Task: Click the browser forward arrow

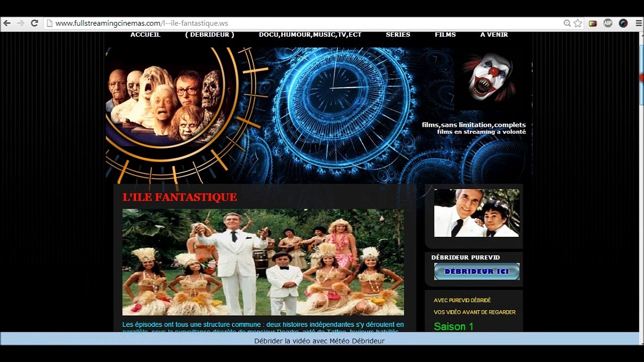Action: click(21, 23)
